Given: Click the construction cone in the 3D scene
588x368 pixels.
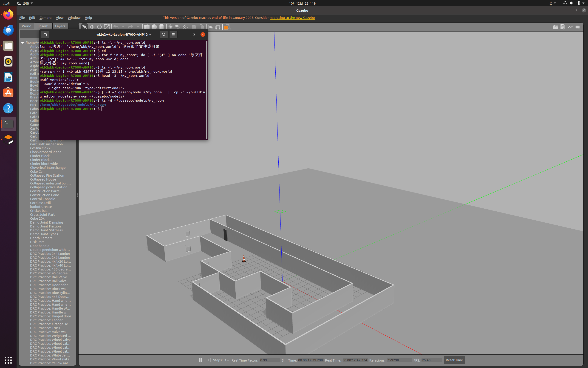Looking at the screenshot, I should click(x=244, y=259).
